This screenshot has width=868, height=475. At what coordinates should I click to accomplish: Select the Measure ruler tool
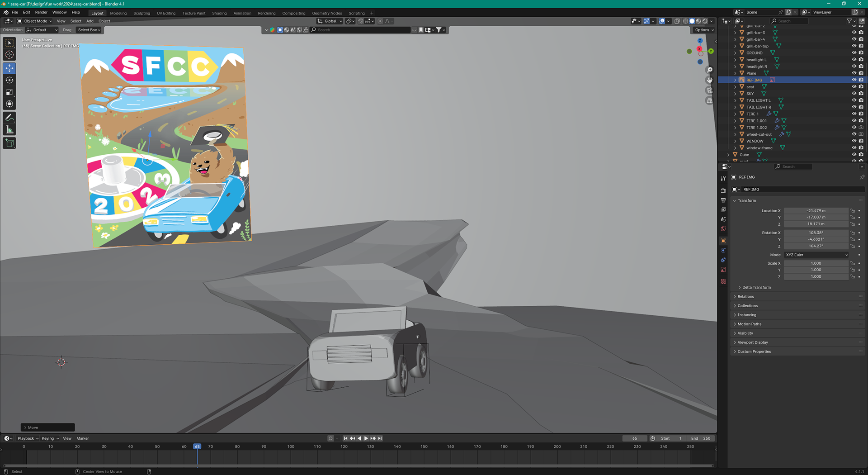pos(9,130)
